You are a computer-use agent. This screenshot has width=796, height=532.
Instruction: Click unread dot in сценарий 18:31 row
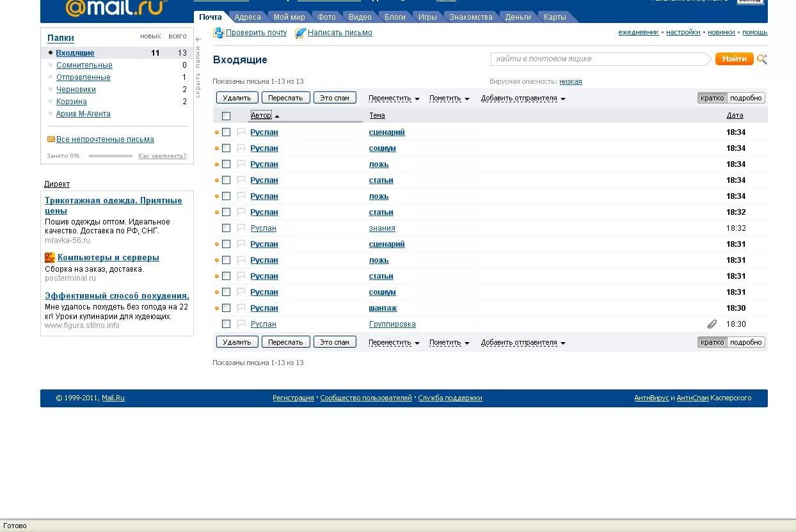click(217, 244)
